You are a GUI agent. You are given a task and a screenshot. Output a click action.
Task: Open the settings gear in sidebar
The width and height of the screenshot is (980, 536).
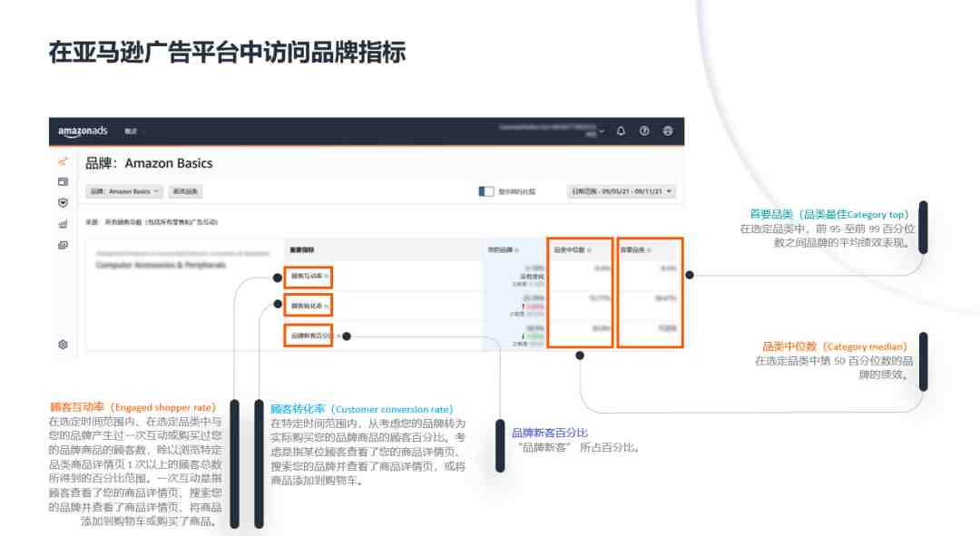coord(63,345)
